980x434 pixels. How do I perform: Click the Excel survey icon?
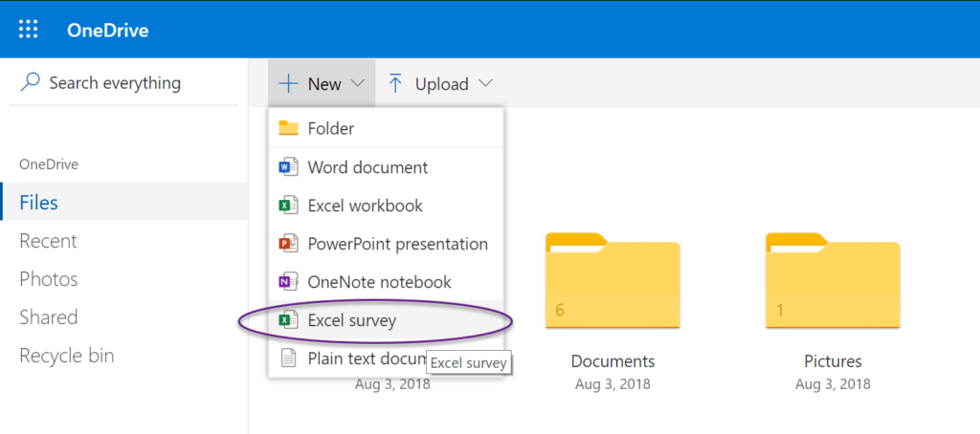[x=287, y=321]
